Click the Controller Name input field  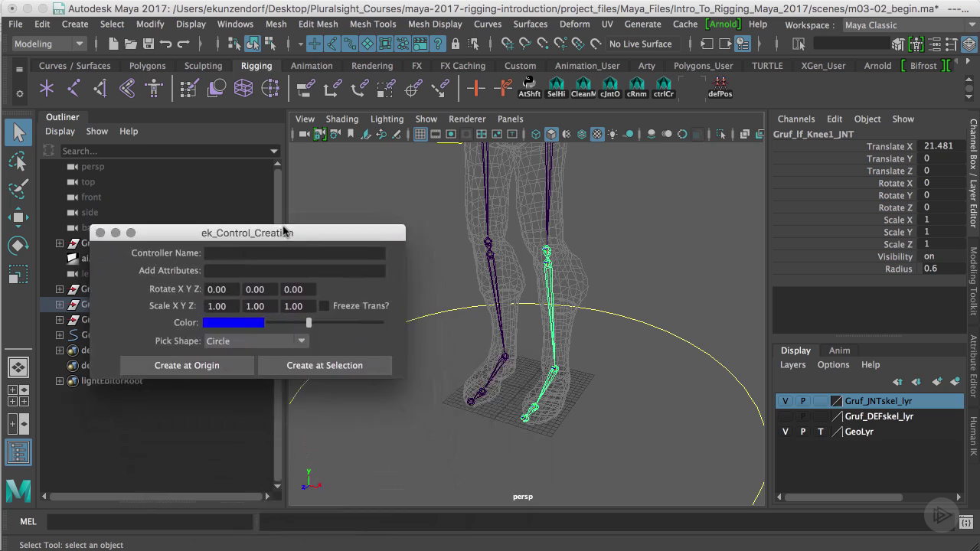click(295, 253)
